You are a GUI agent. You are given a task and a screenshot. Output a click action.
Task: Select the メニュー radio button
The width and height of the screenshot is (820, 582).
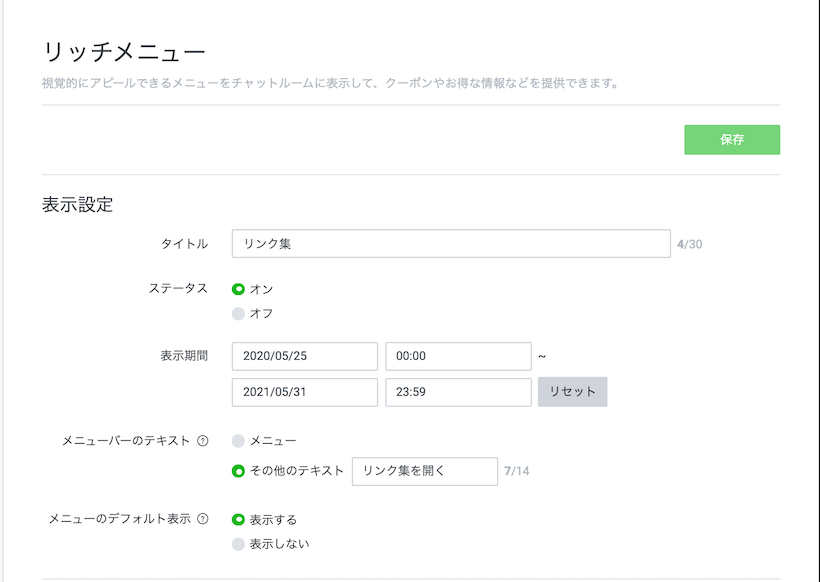238,441
